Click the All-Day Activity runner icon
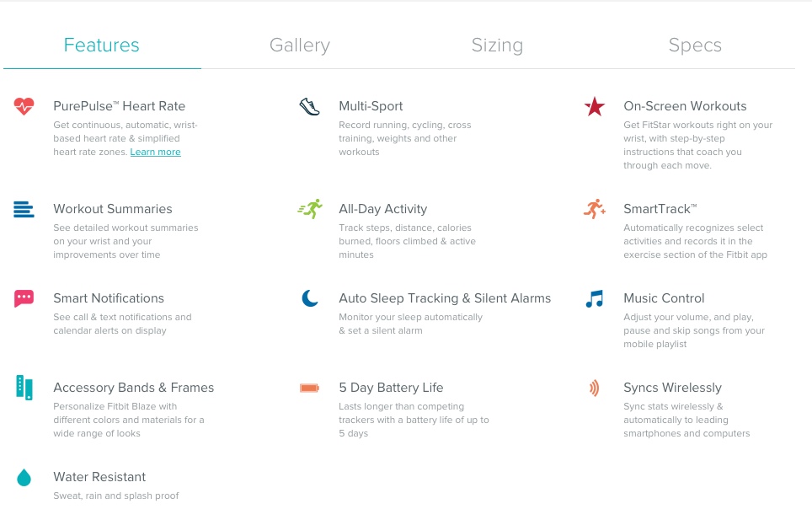 click(x=309, y=209)
